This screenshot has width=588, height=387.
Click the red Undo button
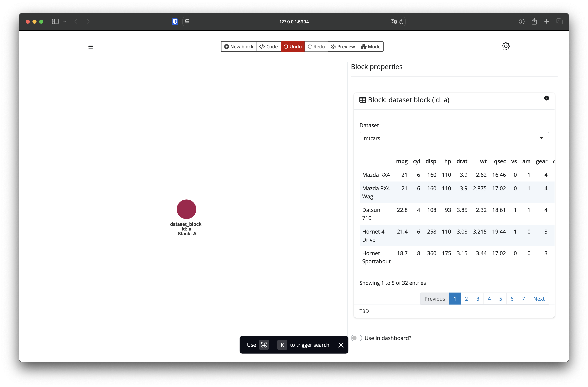(292, 46)
